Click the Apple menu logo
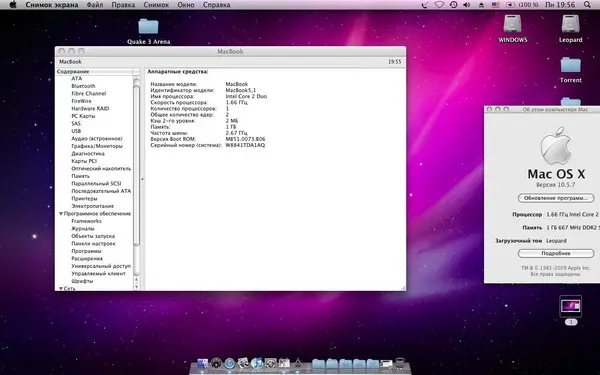 point(13,5)
